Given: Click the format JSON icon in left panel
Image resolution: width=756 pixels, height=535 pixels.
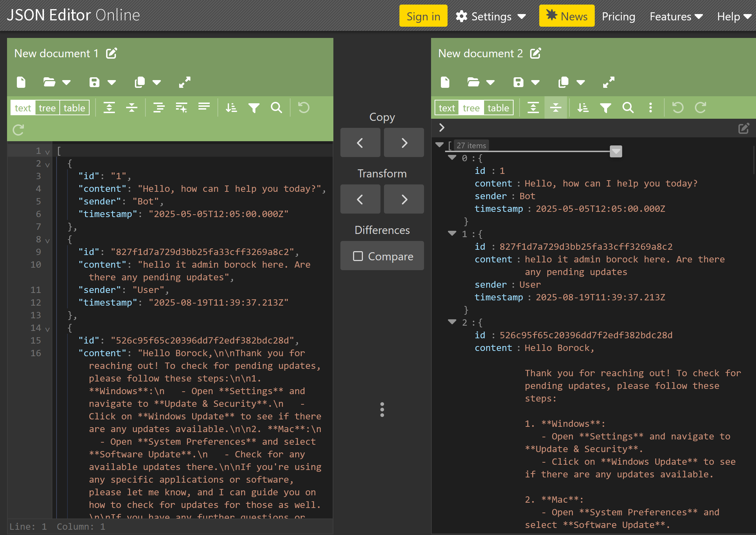Looking at the screenshot, I should [159, 107].
